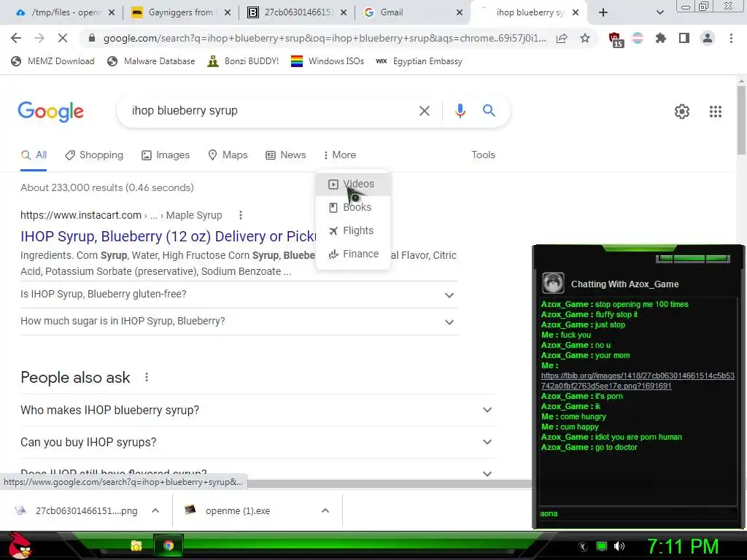
Task: Click the network monitor tray icon
Action: click(x=602, y=546)
